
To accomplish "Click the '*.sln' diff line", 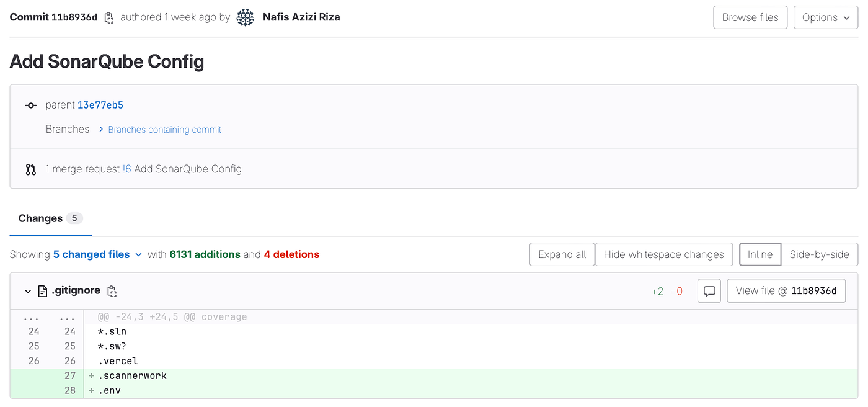I will pos(471,331).
